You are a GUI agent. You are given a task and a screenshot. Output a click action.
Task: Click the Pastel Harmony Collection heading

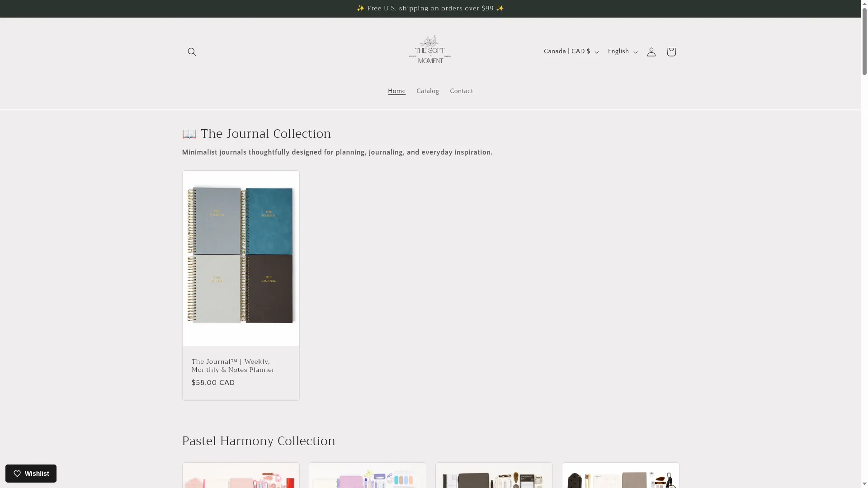pyautogui.click(x=259, y=441)
